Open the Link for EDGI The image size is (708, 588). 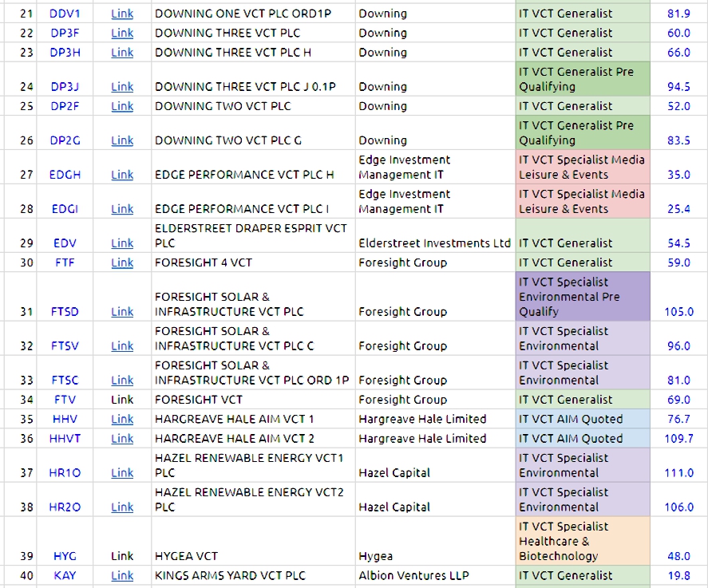pyautogui.click(x=122, y=209)
